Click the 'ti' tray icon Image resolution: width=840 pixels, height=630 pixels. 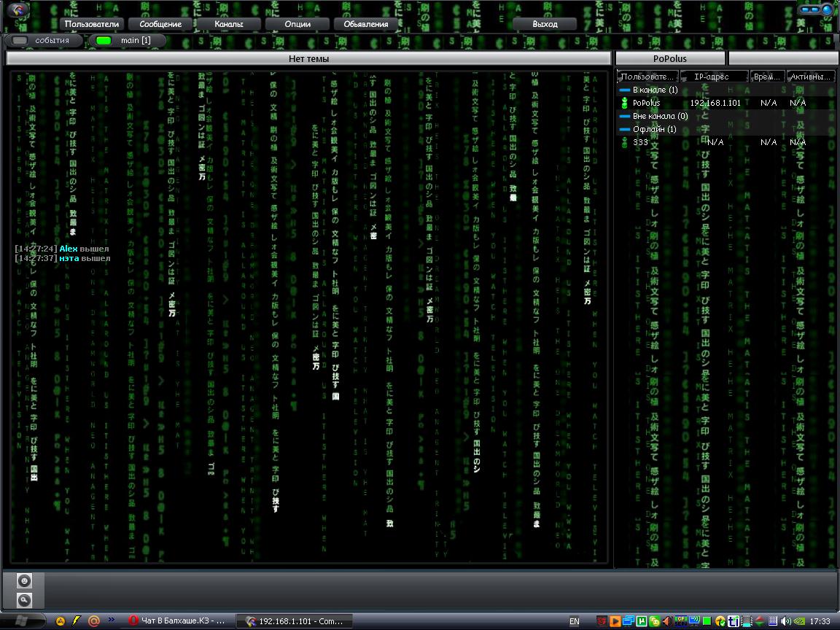[734, 621]
